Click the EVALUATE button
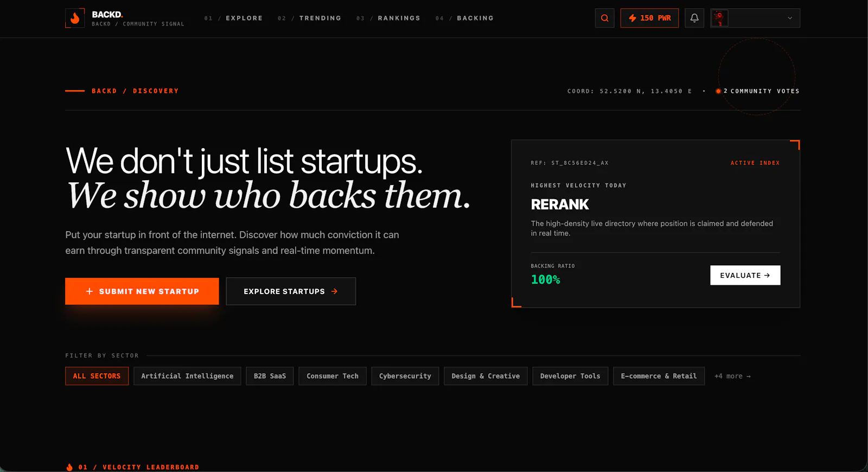 pyautogui.click(x=745, y=275)
